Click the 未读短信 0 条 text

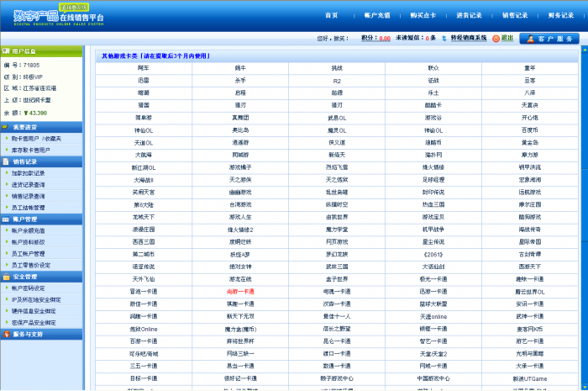[x=416, y=38]
